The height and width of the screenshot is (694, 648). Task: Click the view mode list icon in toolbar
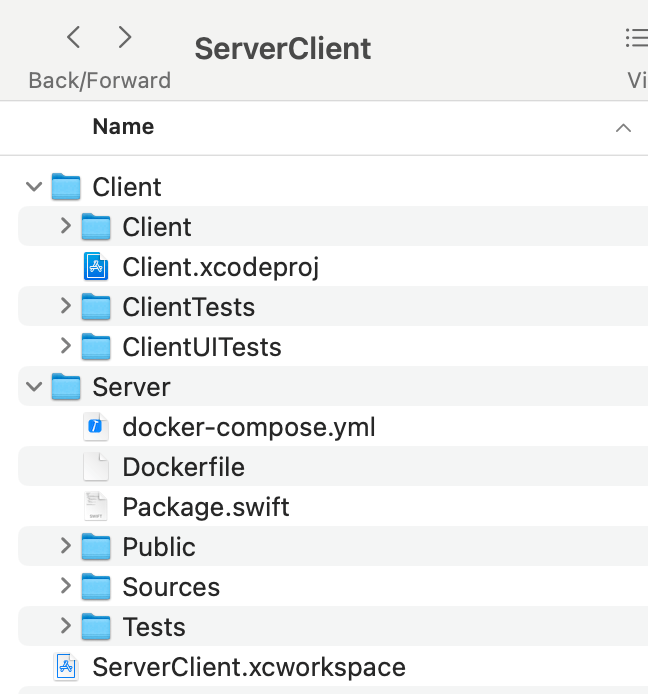tap(635, 38)
